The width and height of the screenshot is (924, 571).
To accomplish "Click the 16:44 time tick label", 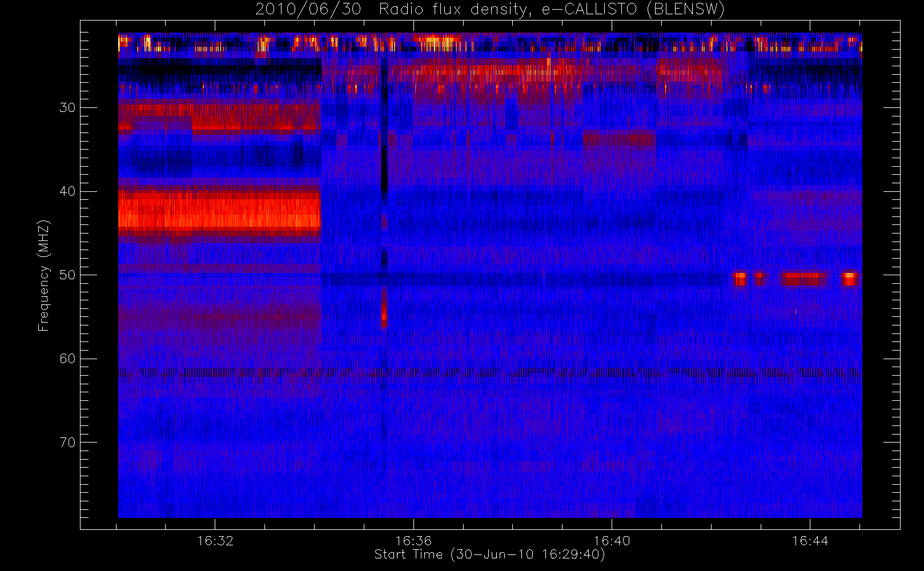I will point(810,541).
